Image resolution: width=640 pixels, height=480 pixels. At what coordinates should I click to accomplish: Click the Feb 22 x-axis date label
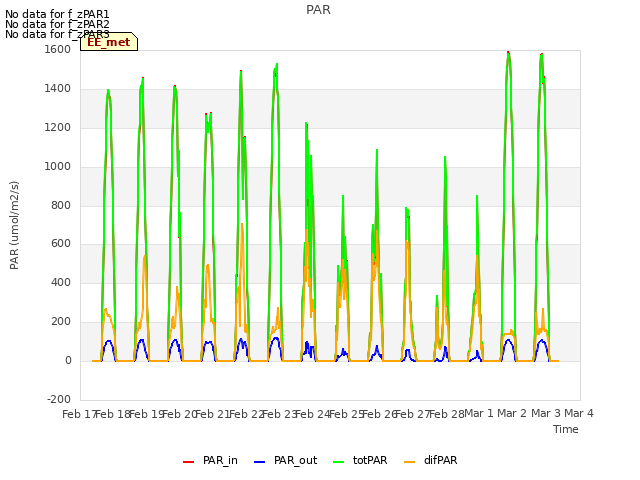[x=246, y=414]
